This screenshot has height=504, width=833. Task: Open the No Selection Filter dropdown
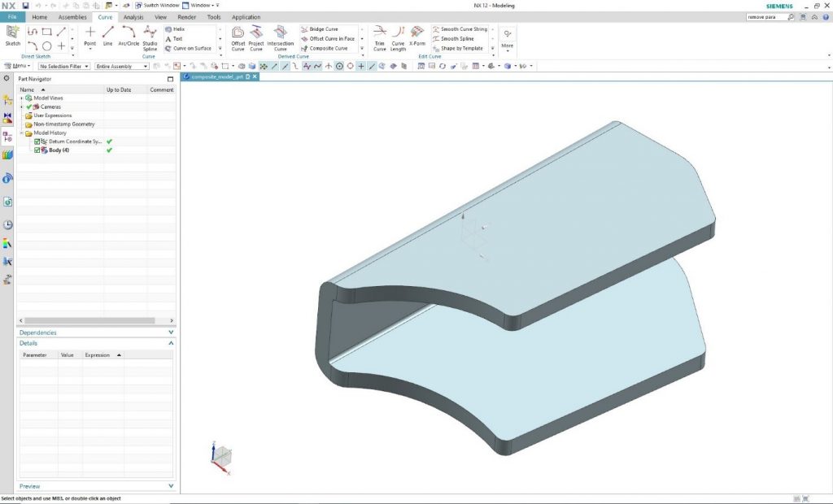click(x=63, y=66)
